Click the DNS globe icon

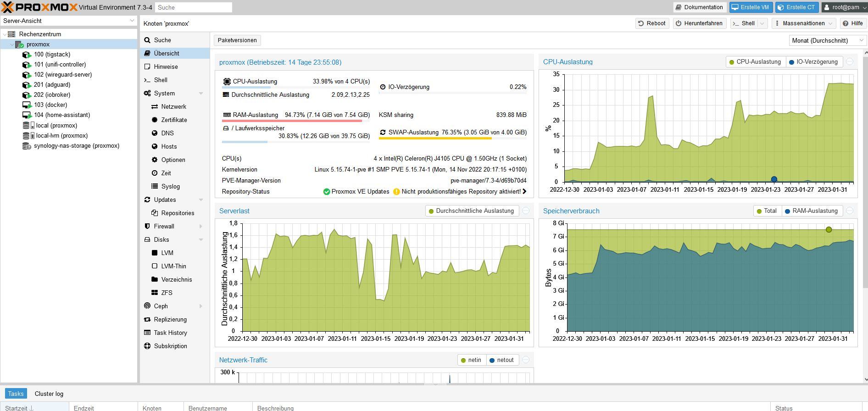[x=155, y=133]
